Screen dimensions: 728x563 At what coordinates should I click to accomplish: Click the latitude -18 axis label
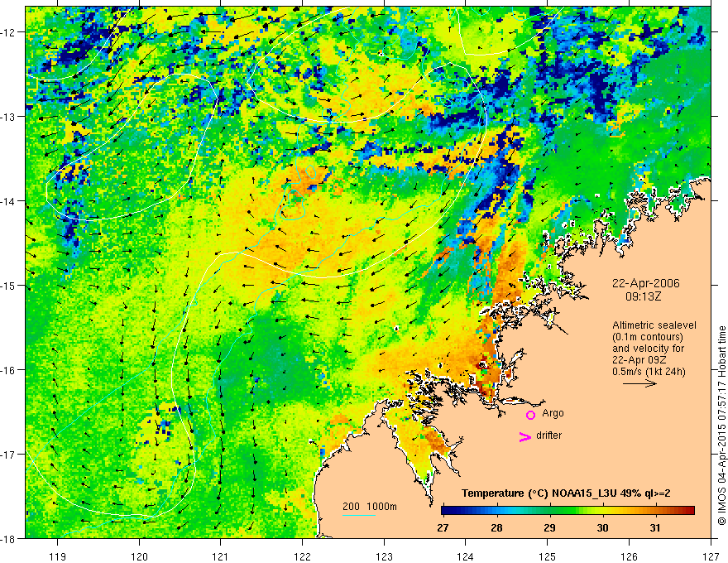coord(9,539)
